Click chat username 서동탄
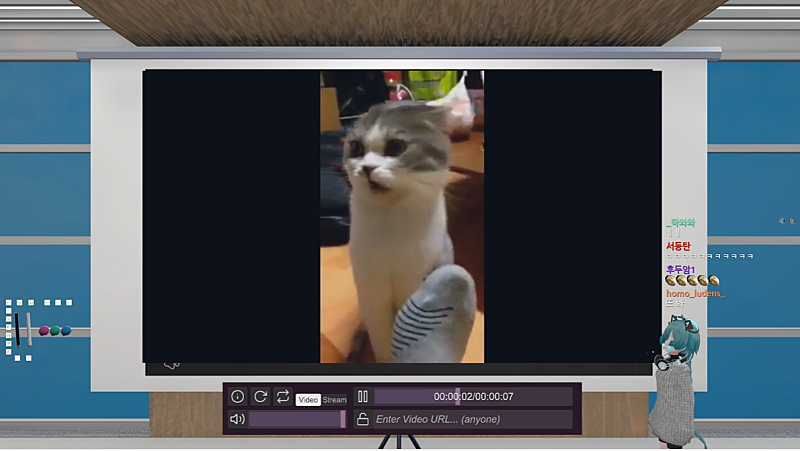This screenshot has width=800, height=451. (679, 246)
